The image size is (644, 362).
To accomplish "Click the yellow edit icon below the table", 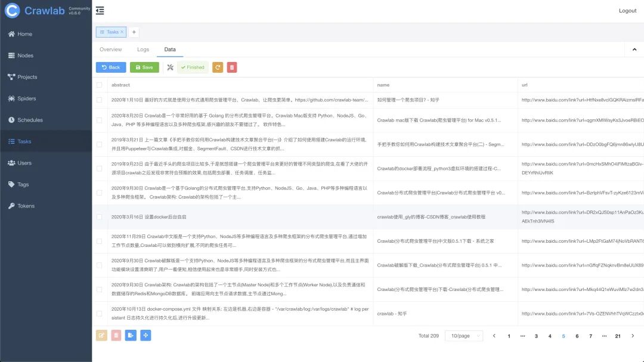I will 101,335.
